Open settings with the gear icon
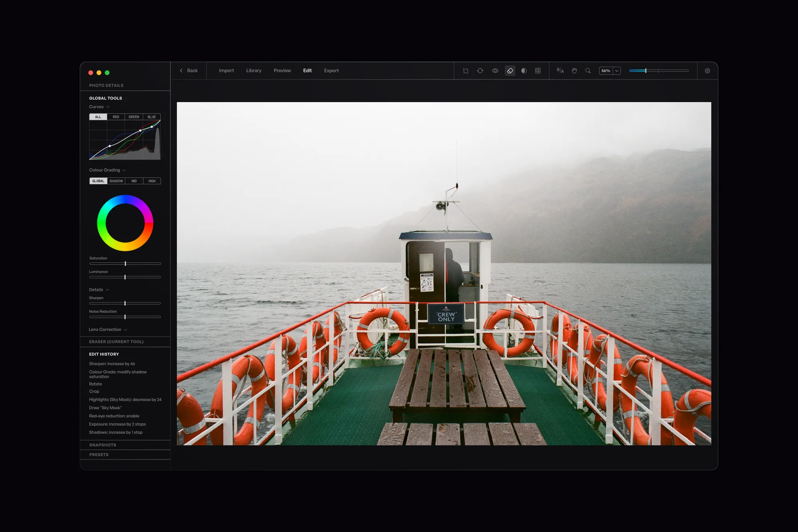 (x=707, y=71)
